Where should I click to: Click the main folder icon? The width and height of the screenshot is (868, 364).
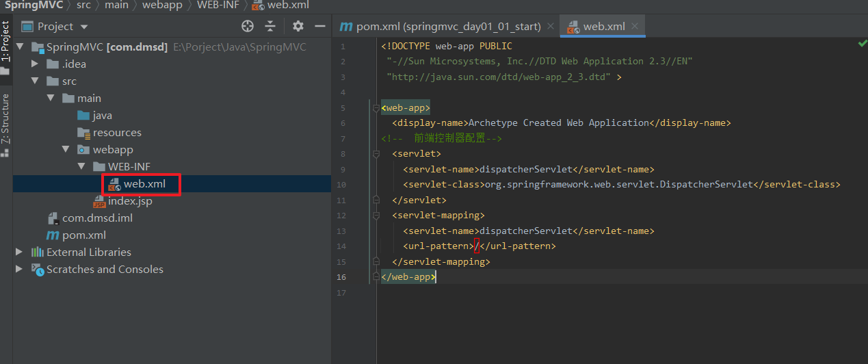click(67, 99)
